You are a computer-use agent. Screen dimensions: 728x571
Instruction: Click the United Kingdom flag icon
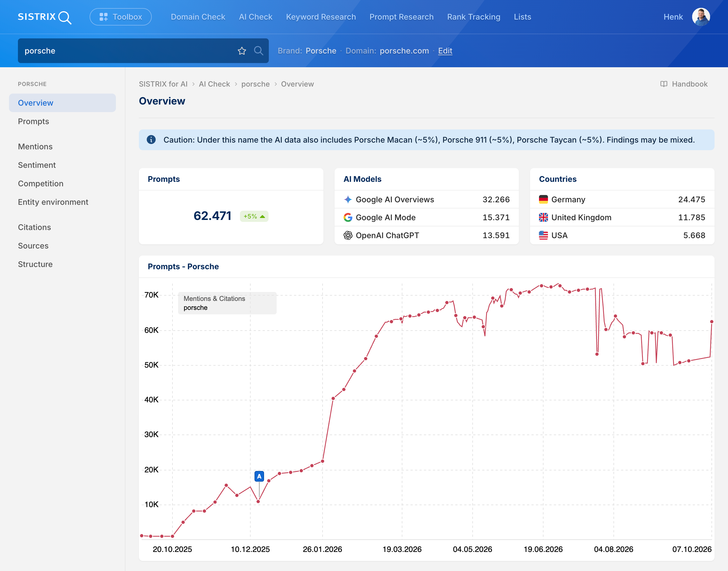(x=543, y=218)
